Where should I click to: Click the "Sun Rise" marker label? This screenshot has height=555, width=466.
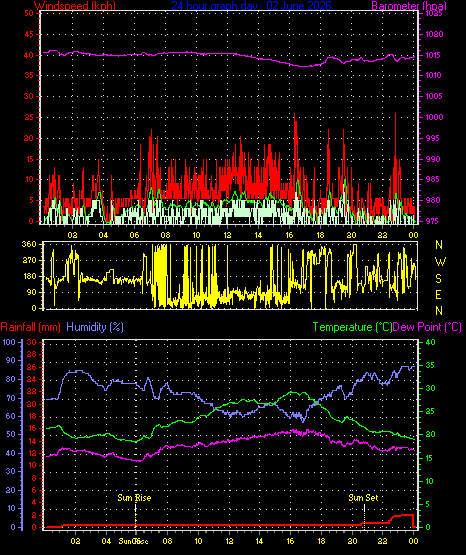pos(134,498)
